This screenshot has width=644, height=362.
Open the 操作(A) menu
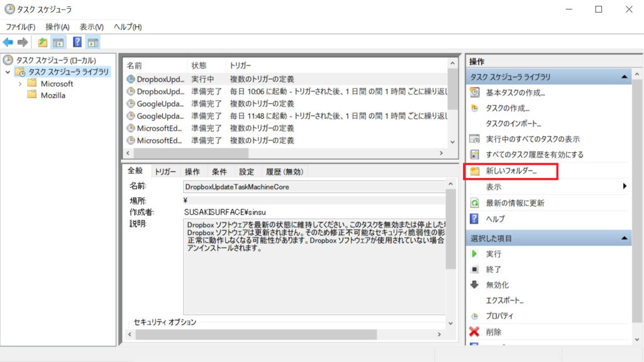[x=57, y=26]
